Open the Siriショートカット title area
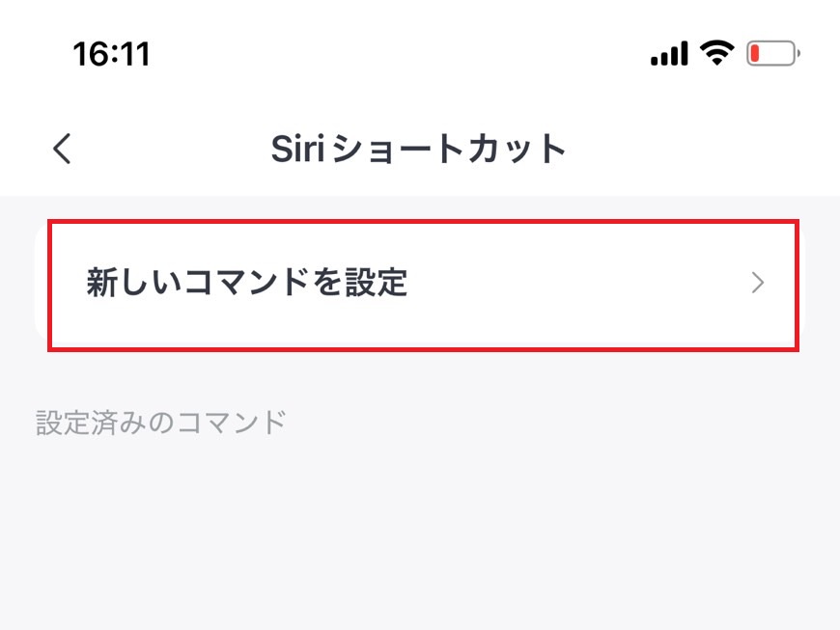 [x=420, y=148]
